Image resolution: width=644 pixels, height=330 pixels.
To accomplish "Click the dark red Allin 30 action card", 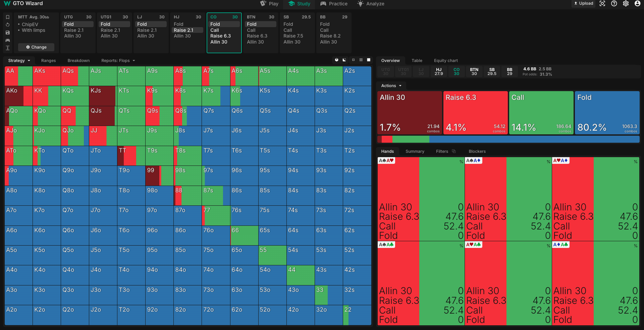I will click(x=410, y=113).
